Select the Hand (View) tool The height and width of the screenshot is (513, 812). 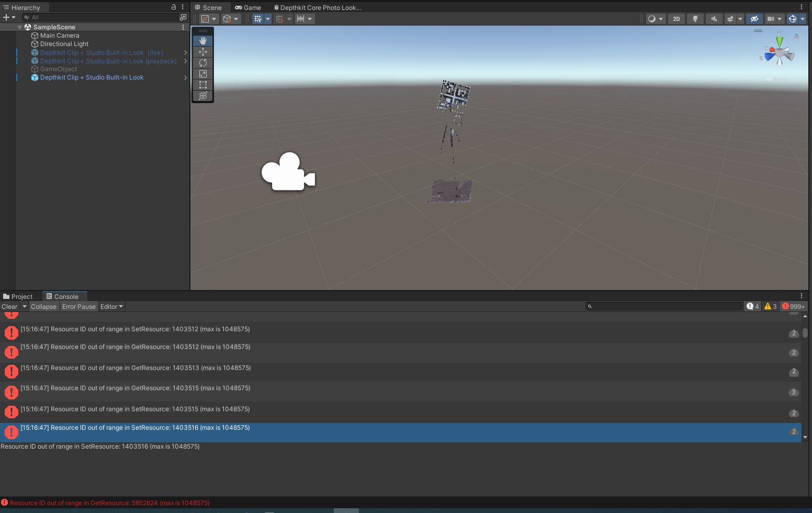pos(203,41)
